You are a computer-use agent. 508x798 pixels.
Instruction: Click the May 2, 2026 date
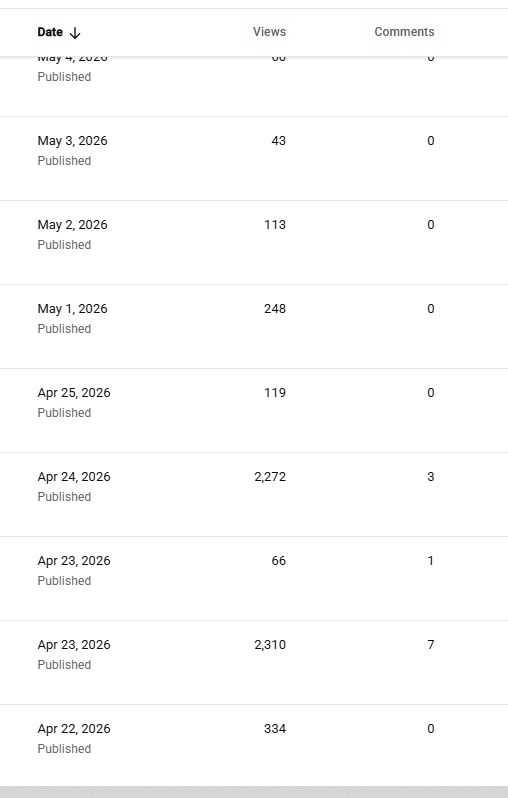pyautogui.click(x=72, y=225)
